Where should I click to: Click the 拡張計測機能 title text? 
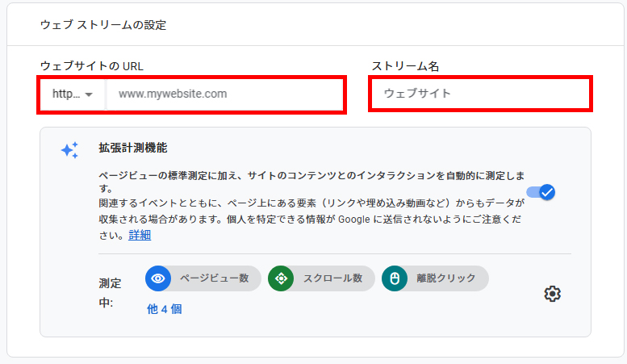click(133, 148)
